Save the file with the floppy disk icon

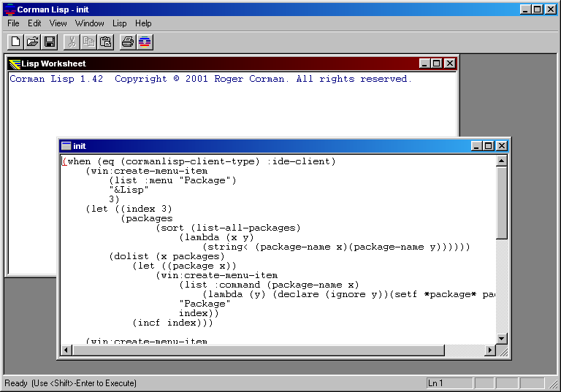tap(49, 42)
